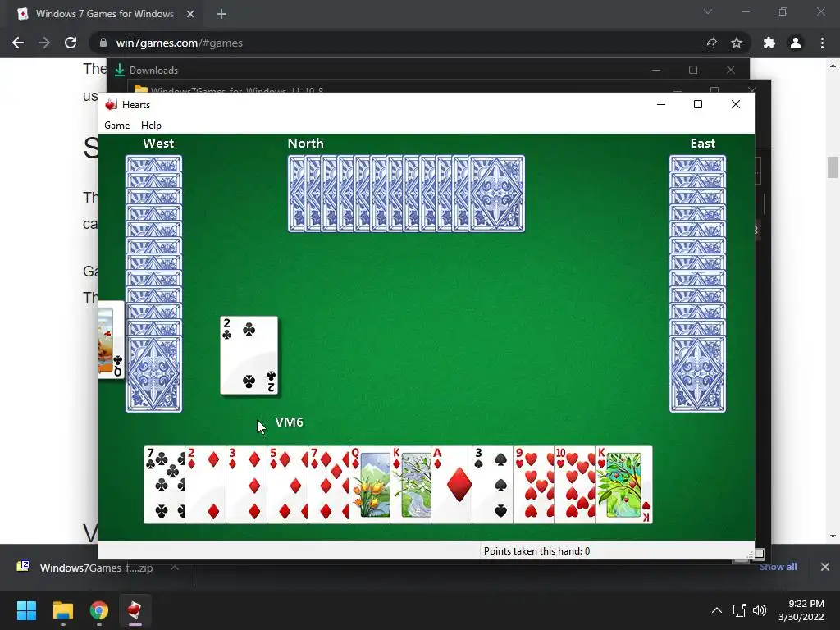Play the 7 of clubs card
Viewport: 840px width, 630px height.
point(164,485)
